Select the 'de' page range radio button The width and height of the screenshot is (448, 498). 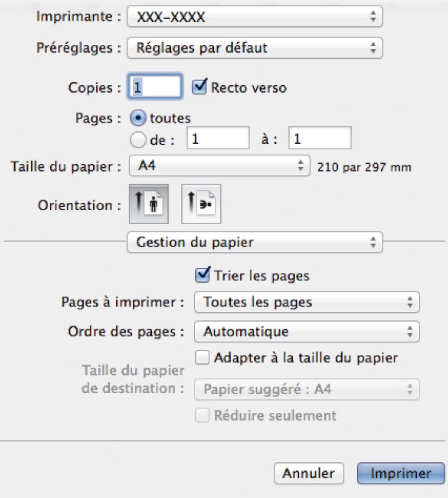tap(138, 140)
